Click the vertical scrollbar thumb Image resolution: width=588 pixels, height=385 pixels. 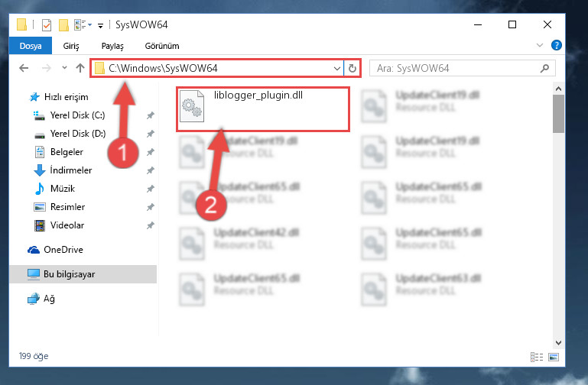pos(558,114)
